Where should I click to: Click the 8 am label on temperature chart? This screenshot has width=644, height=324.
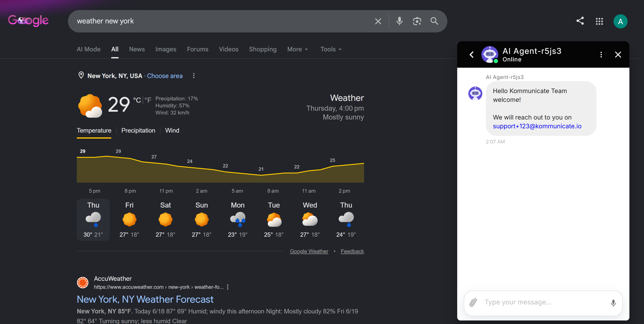pos(273,191)
